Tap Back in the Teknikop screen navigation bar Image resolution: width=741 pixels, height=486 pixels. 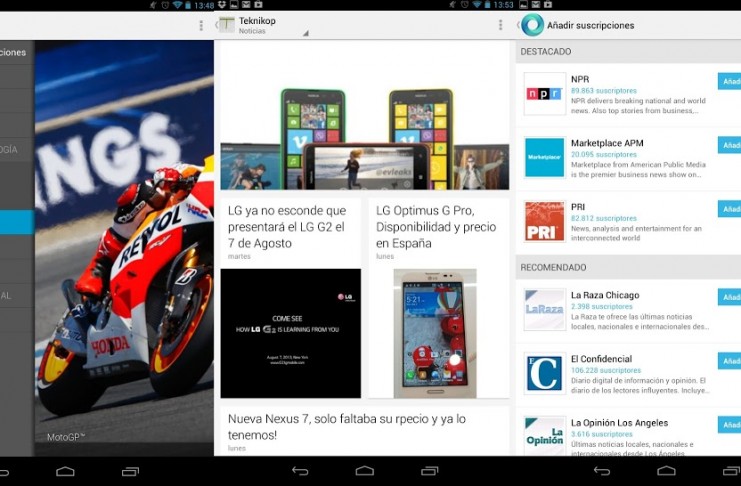[300, 471]
